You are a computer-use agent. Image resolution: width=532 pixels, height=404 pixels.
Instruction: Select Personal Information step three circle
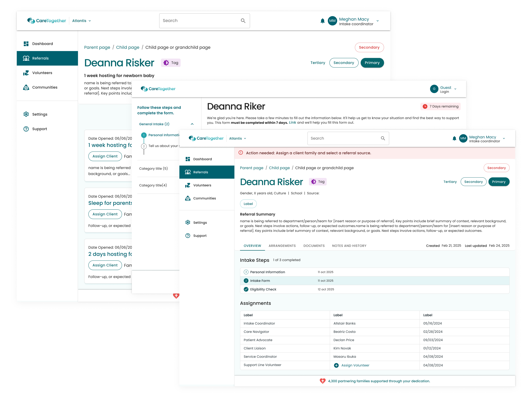[246, 272]
